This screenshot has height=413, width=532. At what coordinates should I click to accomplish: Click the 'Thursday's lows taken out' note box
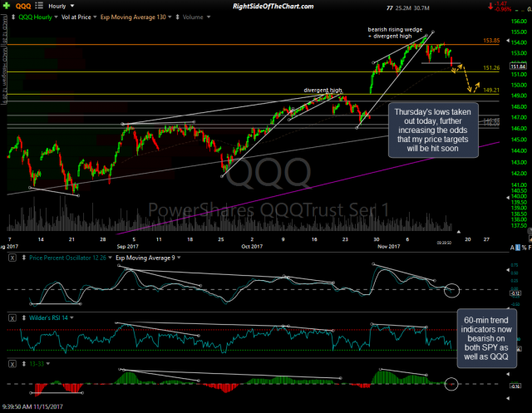pos(433,130)
